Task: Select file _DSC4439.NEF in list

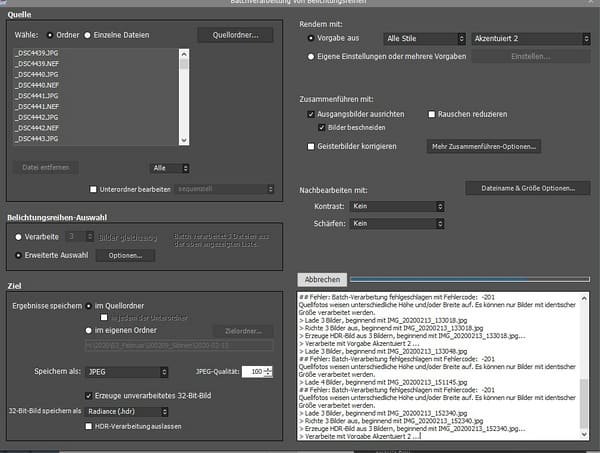Action: tap(37, 64)
